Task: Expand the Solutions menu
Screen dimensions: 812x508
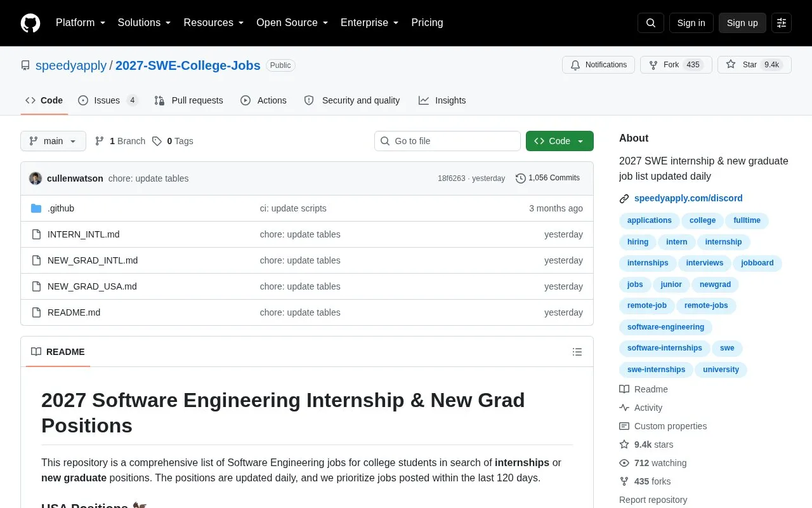Action: click(144, 23)
